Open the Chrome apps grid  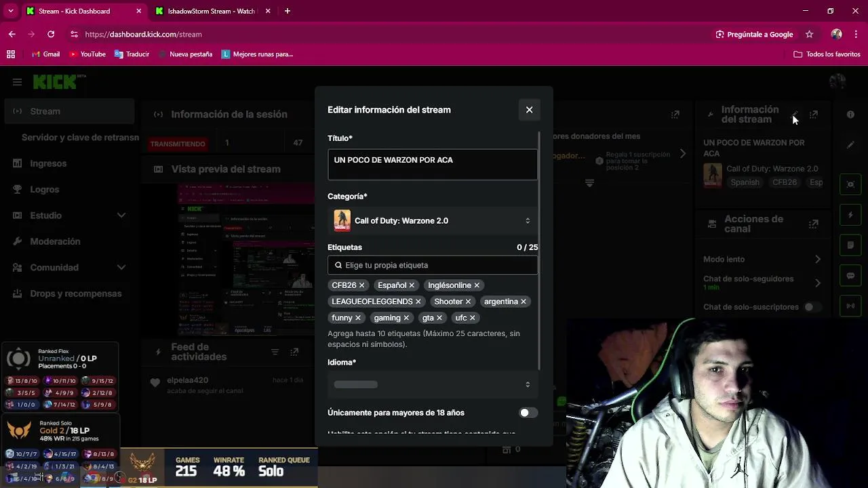(x=11, y=54)
